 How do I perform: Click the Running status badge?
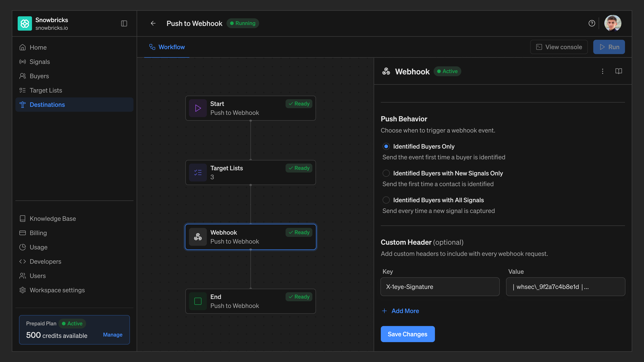243,23
